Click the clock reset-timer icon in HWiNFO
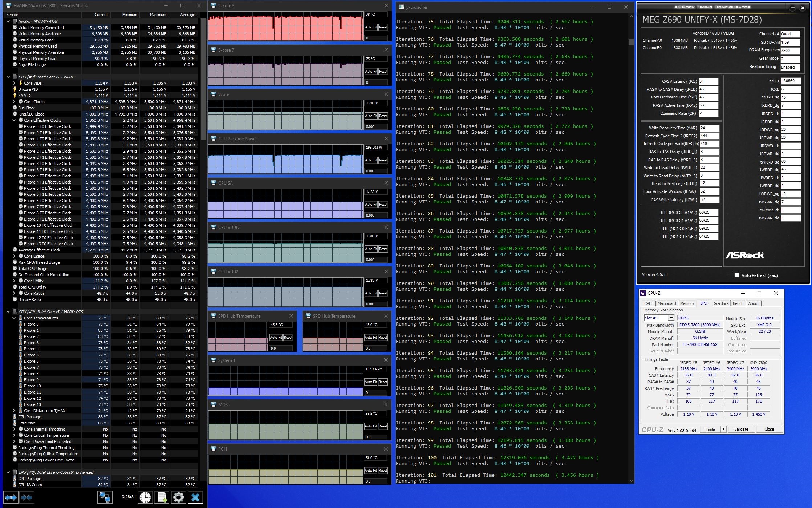 [x=145, y=497]
